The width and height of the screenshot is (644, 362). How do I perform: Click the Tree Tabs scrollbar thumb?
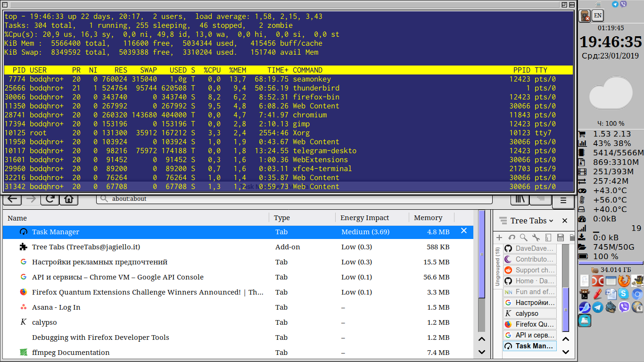point(566,309)
